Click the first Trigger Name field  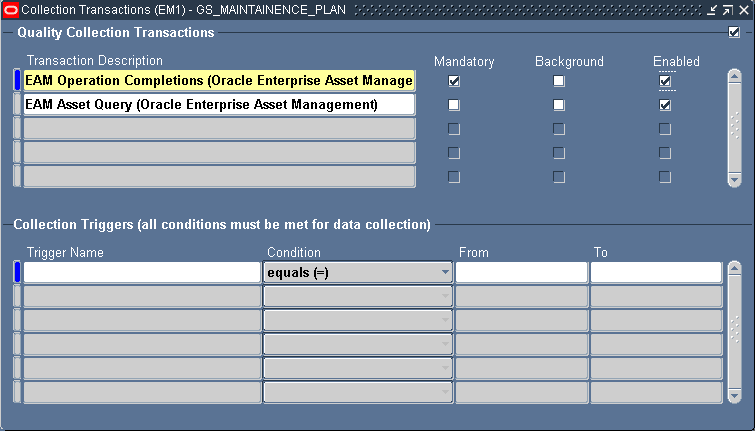click(142, 273)
